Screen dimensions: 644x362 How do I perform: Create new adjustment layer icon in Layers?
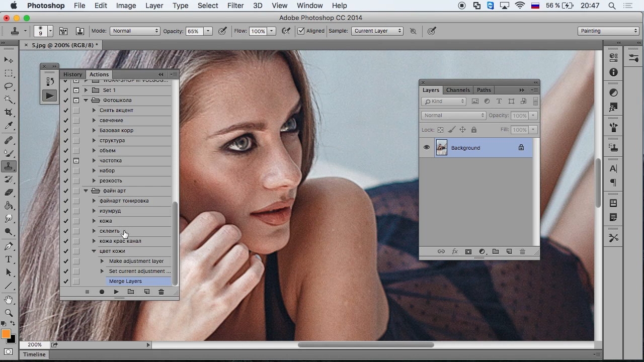pyautogui.click(x=482, y=251)
